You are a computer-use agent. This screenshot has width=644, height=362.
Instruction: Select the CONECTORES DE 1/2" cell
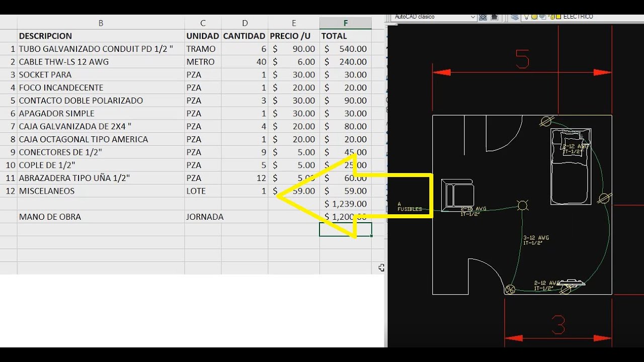pyautogui.click(x=101, y=152)
